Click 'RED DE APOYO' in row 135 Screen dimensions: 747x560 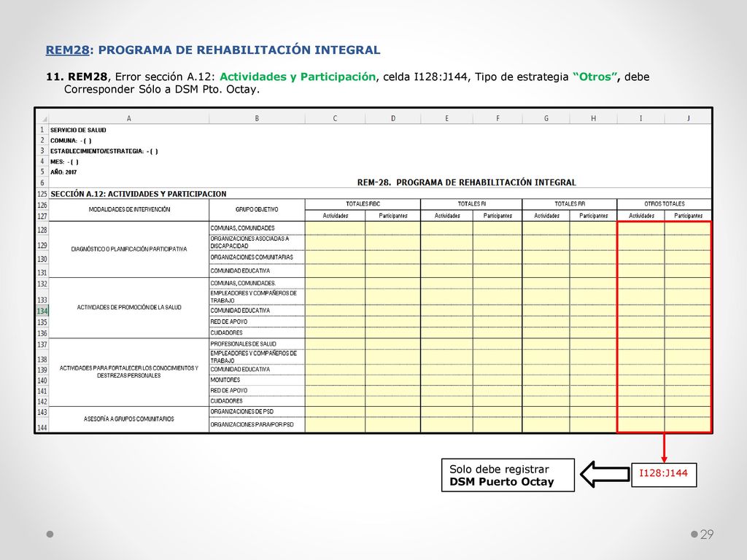tap(257, 322)
